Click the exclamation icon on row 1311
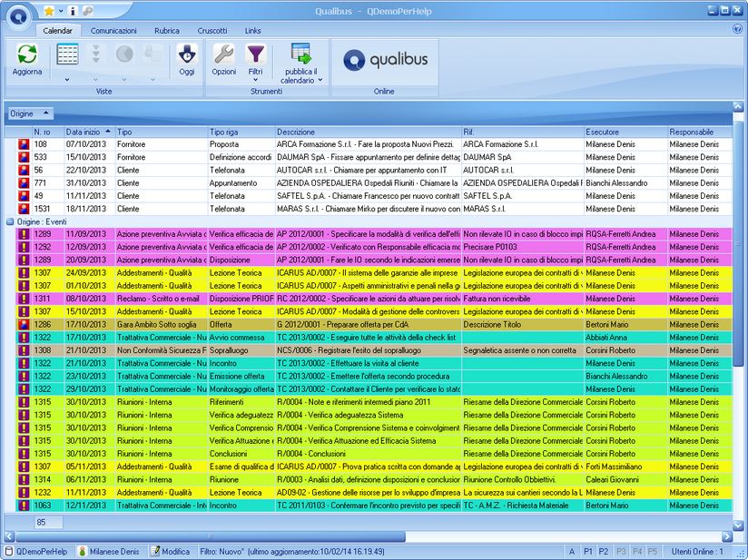The width and height of the screenshot is (748, 560). click(x=24, y=299)
